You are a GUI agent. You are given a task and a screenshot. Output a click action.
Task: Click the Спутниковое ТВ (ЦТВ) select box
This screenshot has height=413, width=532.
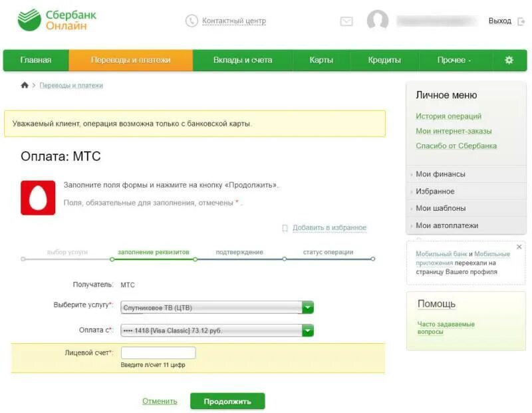(217, 307)
